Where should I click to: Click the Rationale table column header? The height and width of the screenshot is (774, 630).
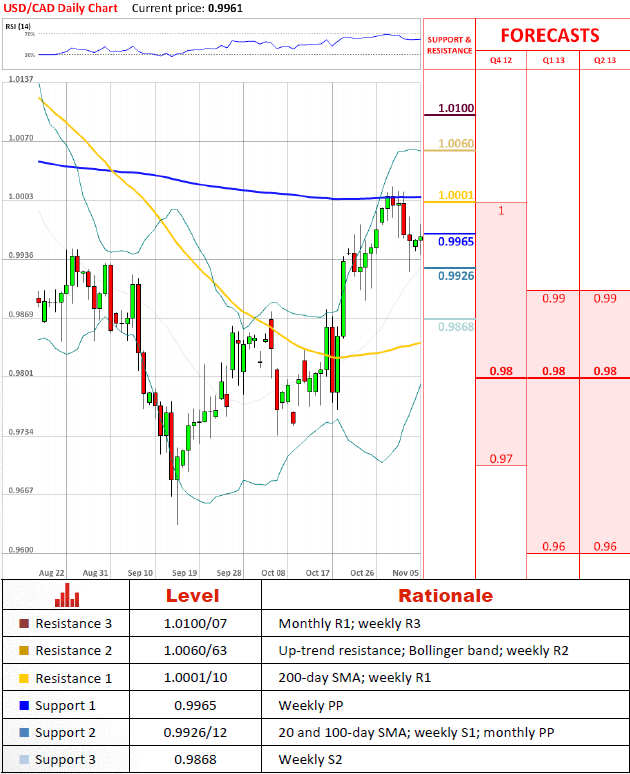point(445,595)
